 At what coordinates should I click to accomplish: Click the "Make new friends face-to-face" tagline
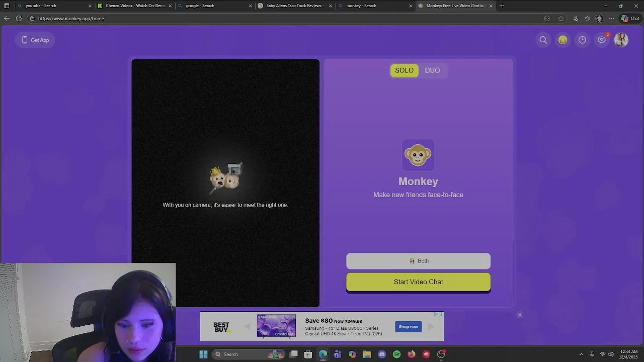(418, 195)
